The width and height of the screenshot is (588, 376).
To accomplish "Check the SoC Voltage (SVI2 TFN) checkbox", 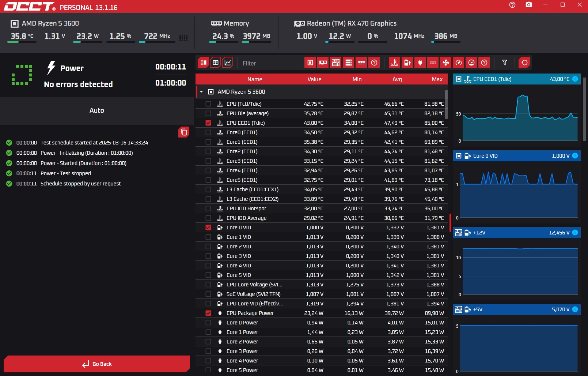I will pyautogui.click(x=208, y=294).
